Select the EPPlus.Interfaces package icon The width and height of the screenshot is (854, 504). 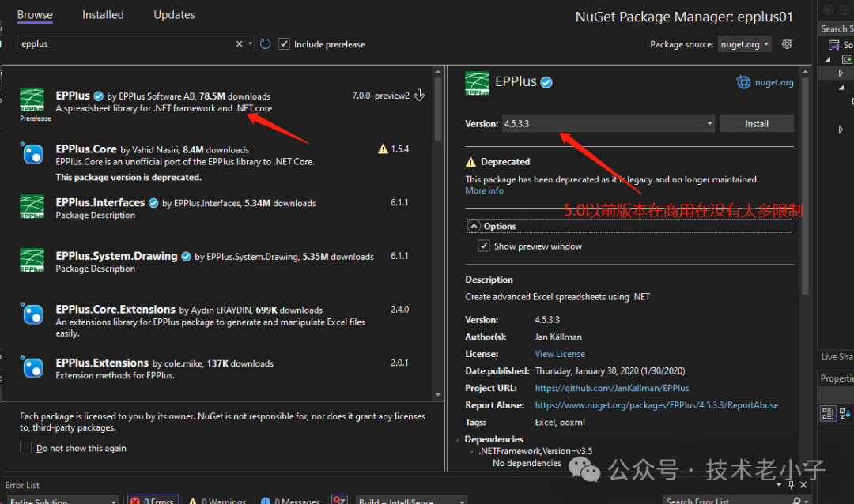[x=32, y=207]
